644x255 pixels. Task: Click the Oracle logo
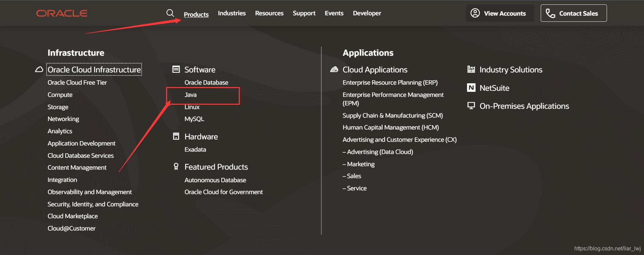(x=62, y=13)
